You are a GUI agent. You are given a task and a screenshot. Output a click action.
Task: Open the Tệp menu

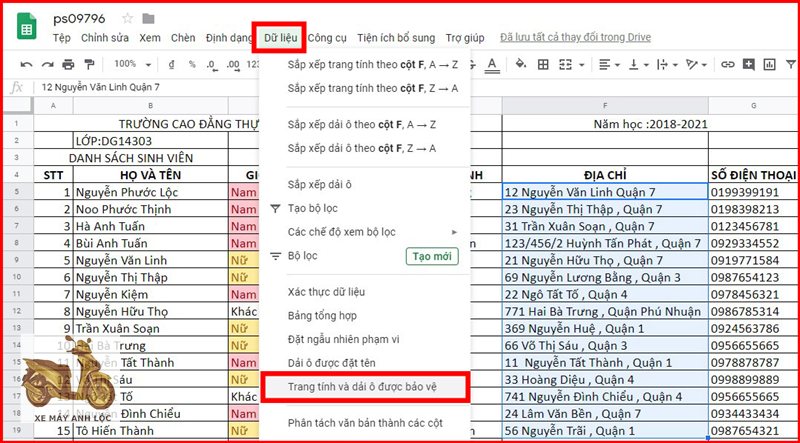click(61, 38)
